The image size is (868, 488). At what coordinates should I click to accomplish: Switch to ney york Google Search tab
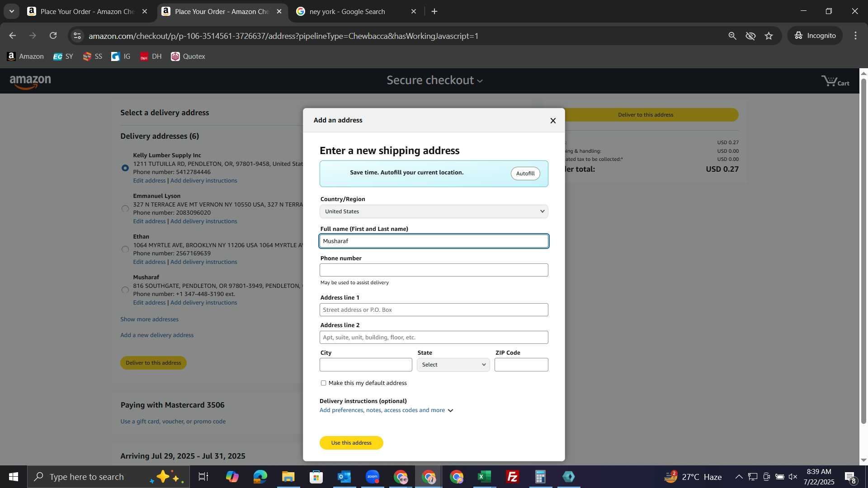click(347, 11)
